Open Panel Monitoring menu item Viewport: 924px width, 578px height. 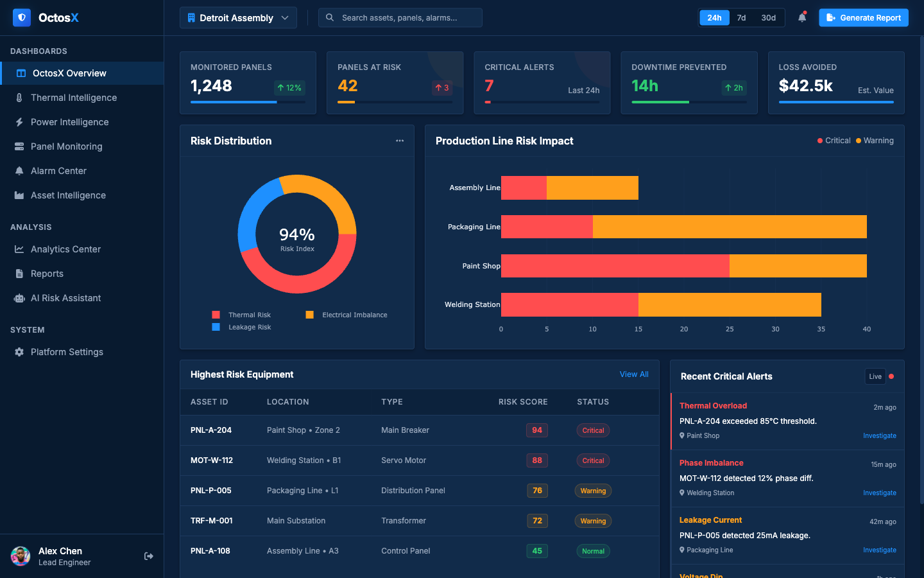(82, 146)
